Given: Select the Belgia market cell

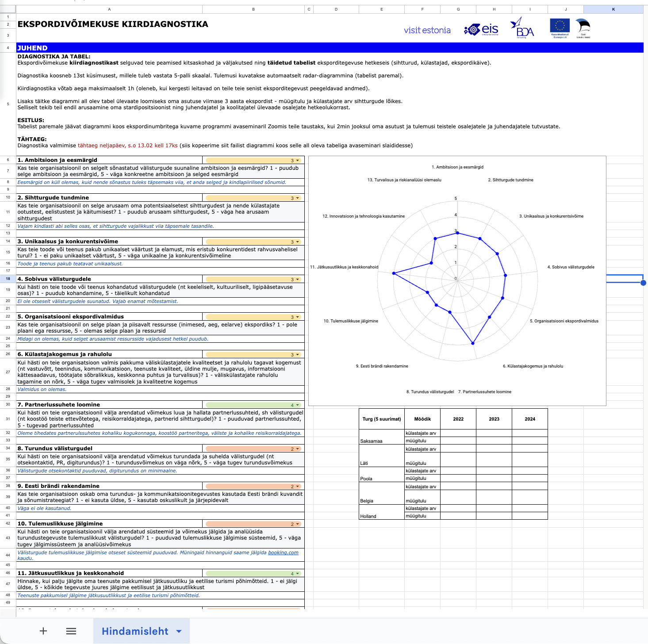Looking at the screenshot, I should [381, 493].
